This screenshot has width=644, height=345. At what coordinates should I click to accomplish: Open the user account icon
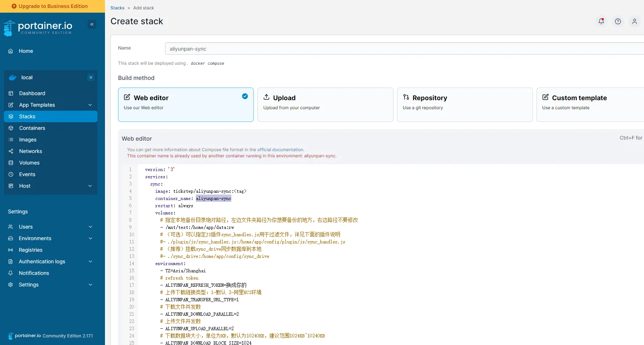(635, 21)
